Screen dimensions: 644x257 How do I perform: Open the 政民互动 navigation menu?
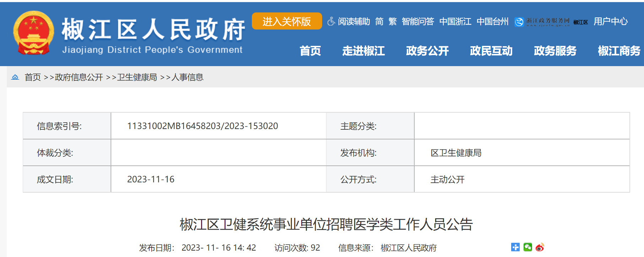491,51
